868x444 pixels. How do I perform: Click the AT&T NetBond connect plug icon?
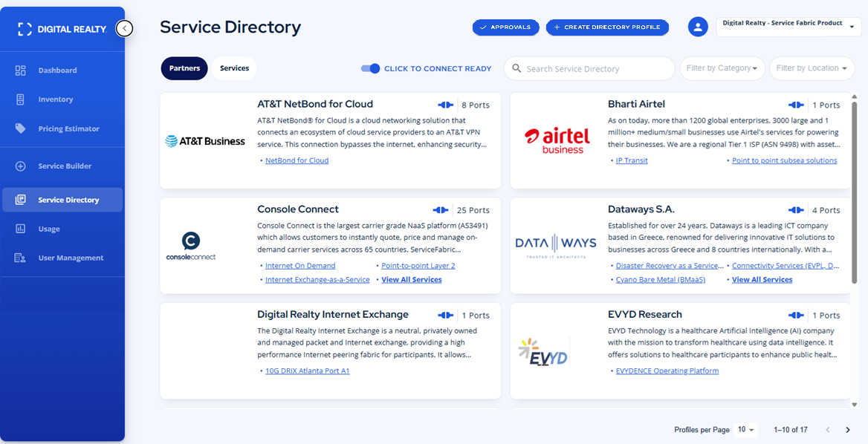coord(445,105)
